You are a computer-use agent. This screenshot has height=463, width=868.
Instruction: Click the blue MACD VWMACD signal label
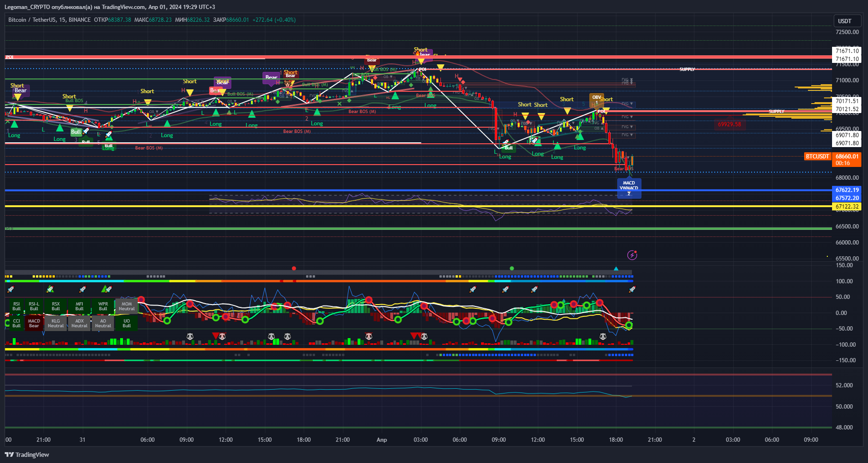click(629, 188)
